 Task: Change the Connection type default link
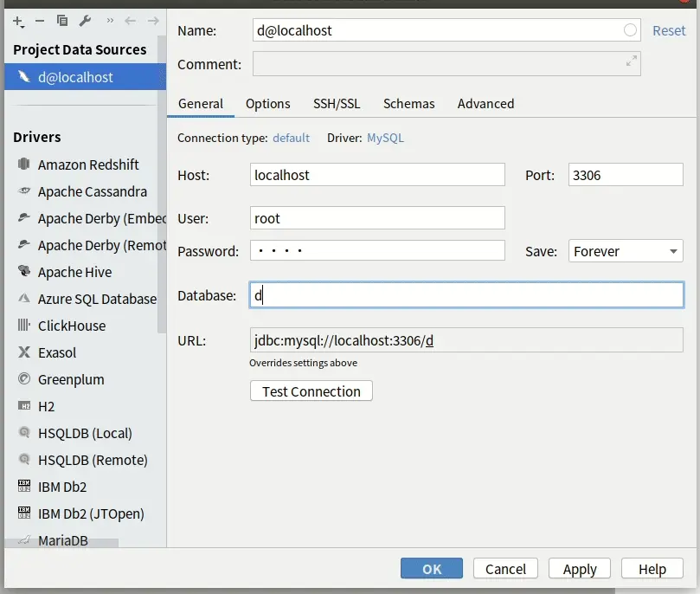[x=291, y=138]
